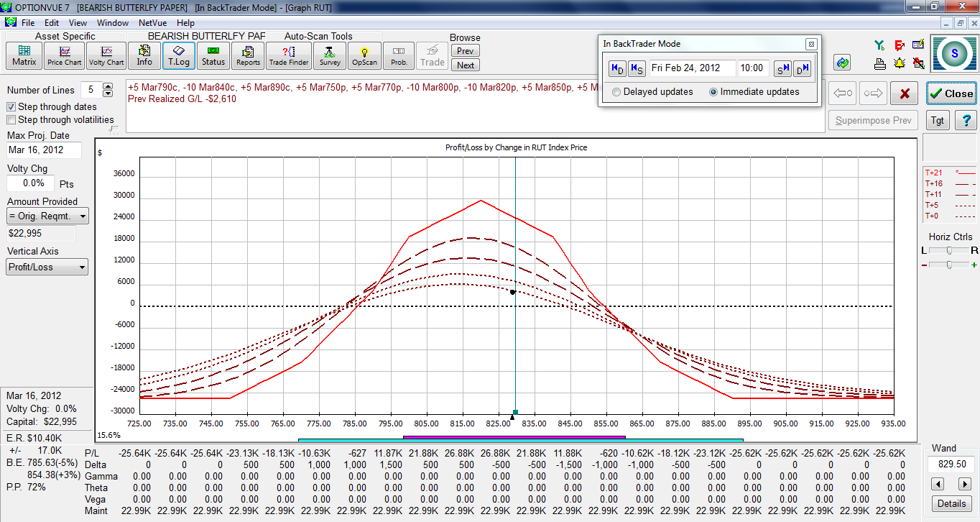Adjust the Horiz Ctrls minus-plus zoom slider
The image size is (980, 522).
(950, 265)
